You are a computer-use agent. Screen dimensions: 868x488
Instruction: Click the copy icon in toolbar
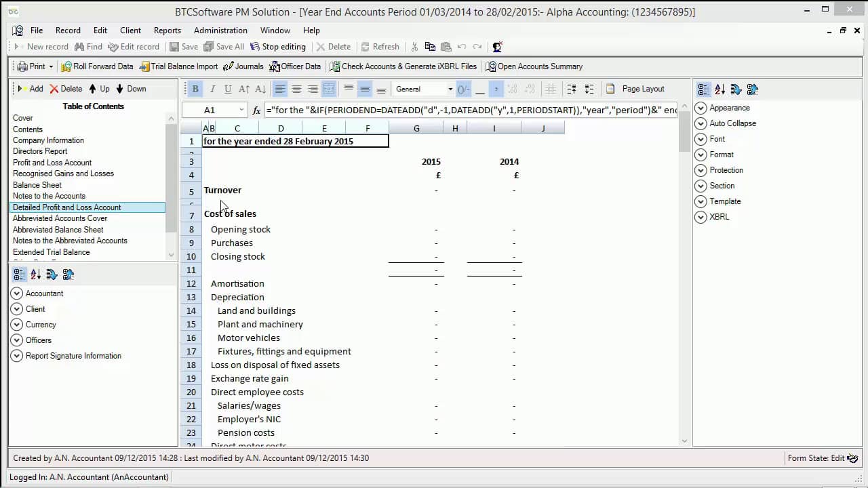click(430, 47)
